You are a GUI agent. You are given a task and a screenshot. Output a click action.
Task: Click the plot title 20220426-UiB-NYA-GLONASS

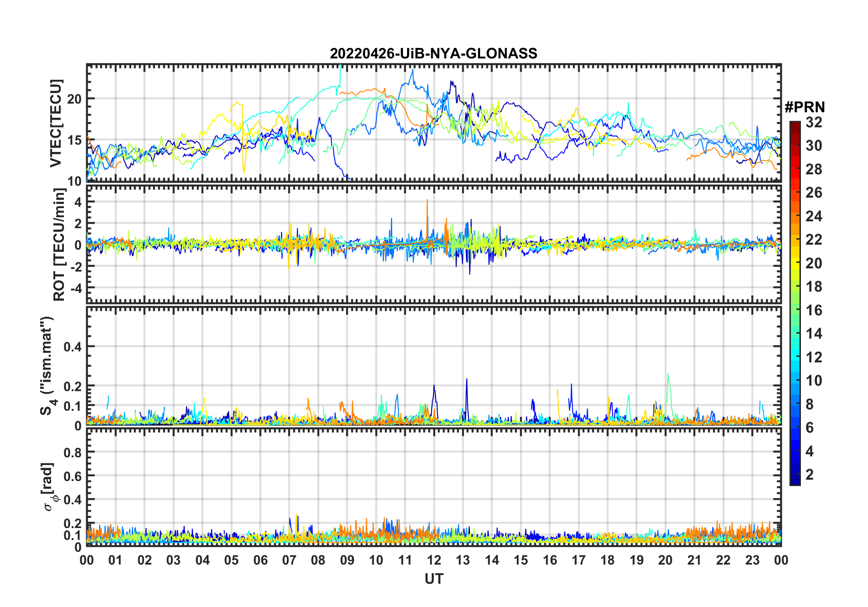click(x=434, y=54)
